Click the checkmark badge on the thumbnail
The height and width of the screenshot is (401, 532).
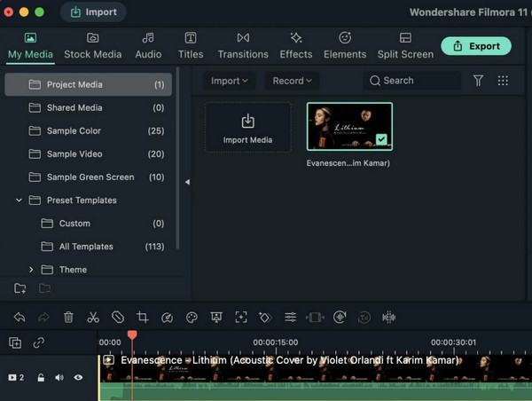pyautogui.click(x=381, y=139)
